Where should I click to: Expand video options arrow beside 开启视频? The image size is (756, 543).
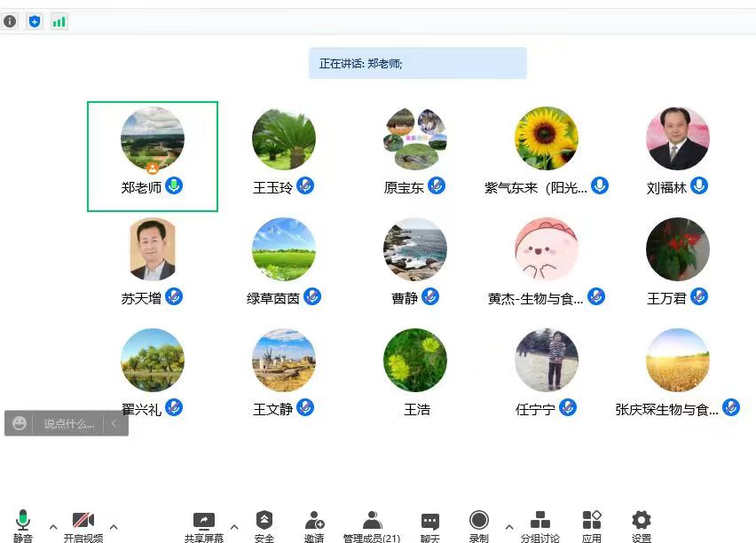[114, 526]
